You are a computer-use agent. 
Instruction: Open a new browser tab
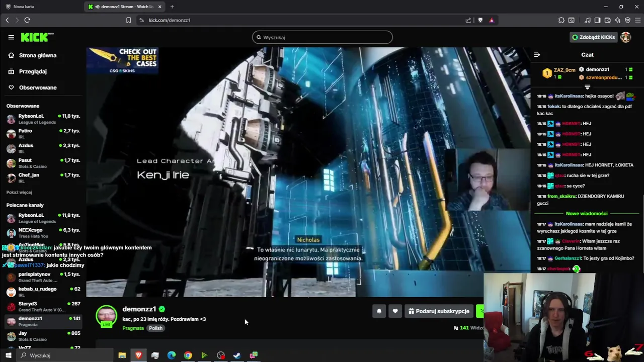172,7
